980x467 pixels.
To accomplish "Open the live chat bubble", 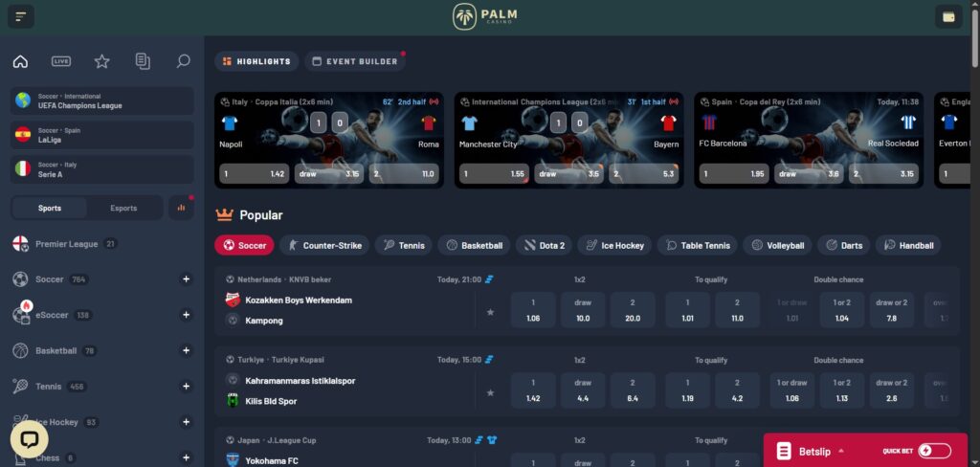I will point(29,439).
